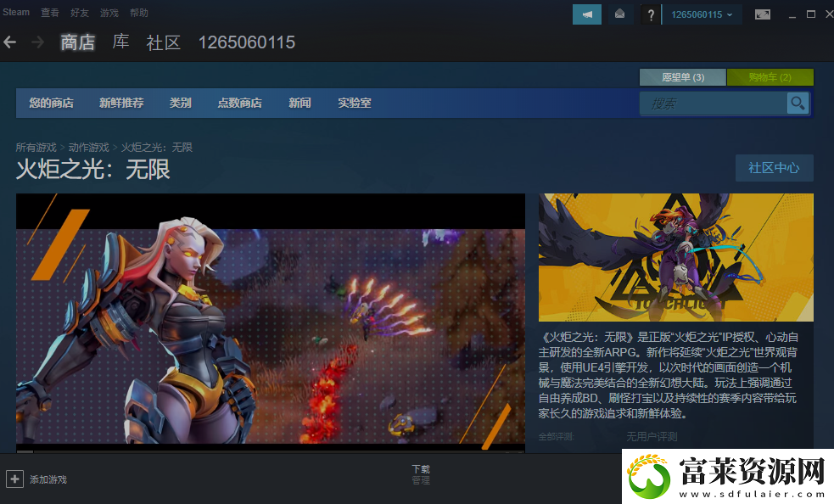Open the 1265060115 profile tab
The height and width of the screenshot is (504, 834).
(x=246, y=42)
